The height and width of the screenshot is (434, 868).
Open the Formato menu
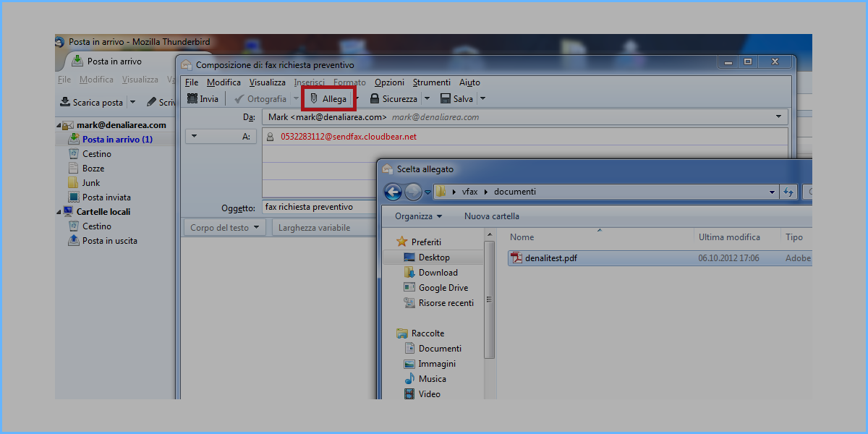point(349,82)
